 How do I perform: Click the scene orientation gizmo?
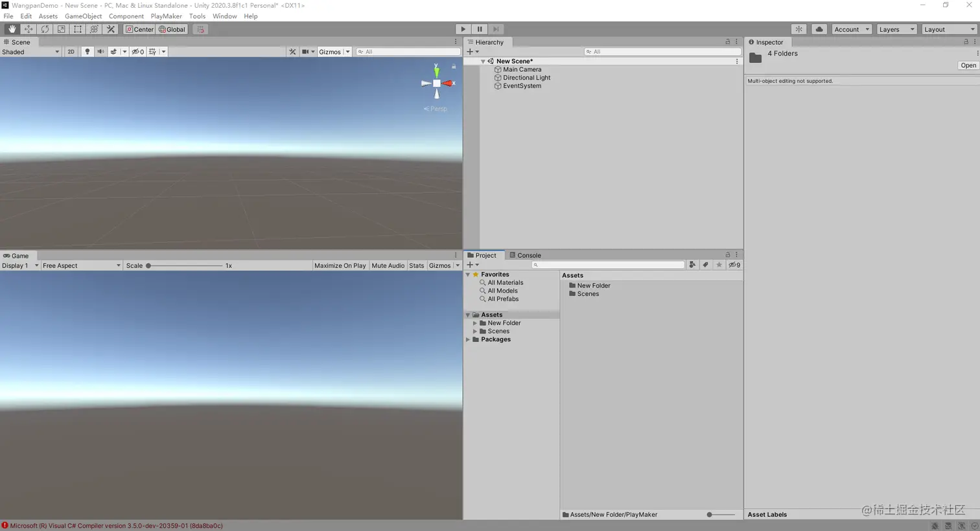point(437,83)
